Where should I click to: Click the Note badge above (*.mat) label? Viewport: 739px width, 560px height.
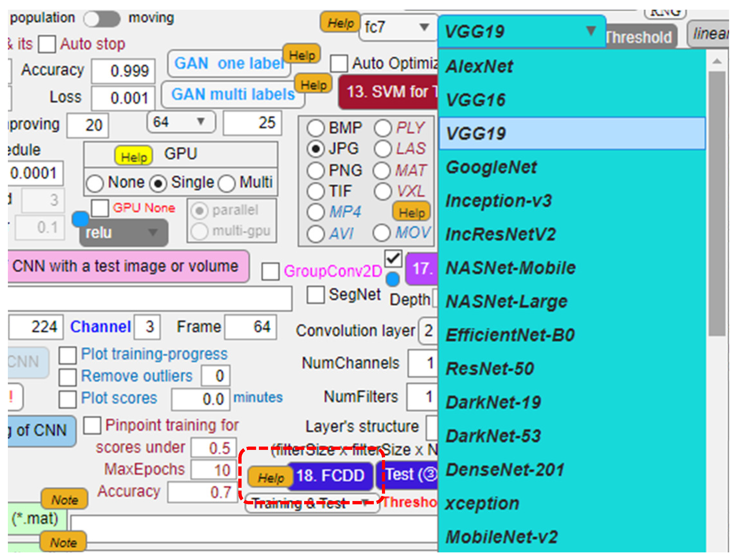65,499
